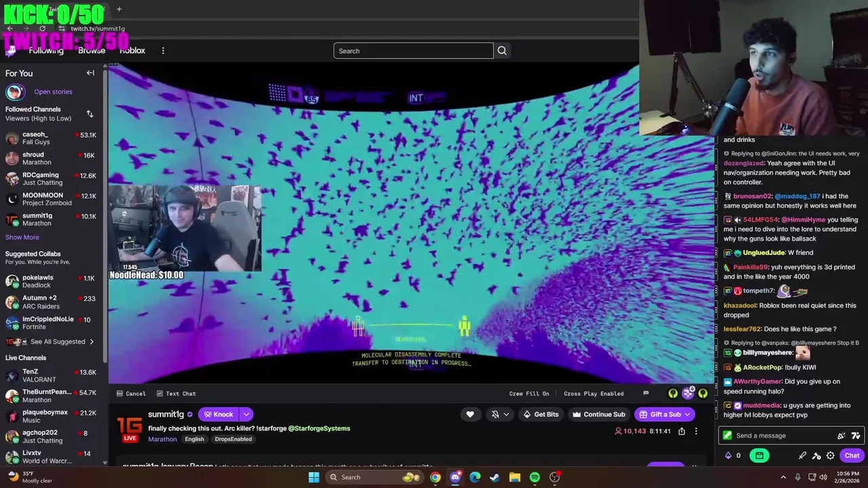Click the Get Bits button
868x488 pixels.
pos(540,414)
